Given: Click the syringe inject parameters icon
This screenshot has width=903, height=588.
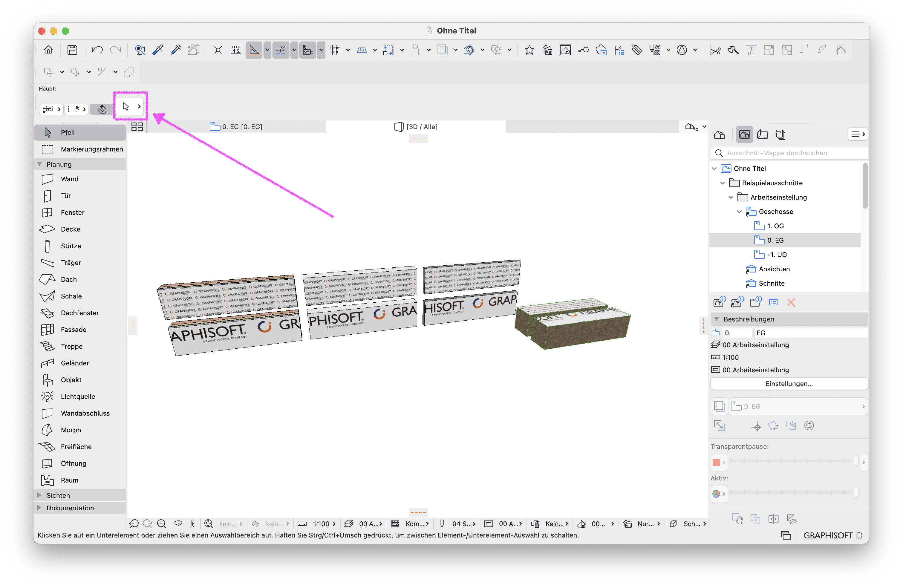Looking at the screenshot, I should pos(176,50).
